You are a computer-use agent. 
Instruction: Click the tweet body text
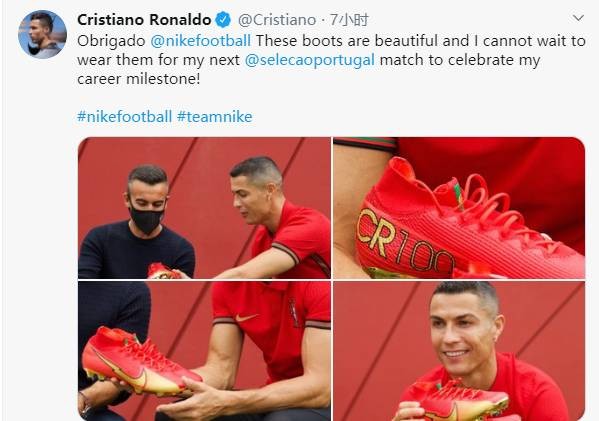click(x=331, y=60)
